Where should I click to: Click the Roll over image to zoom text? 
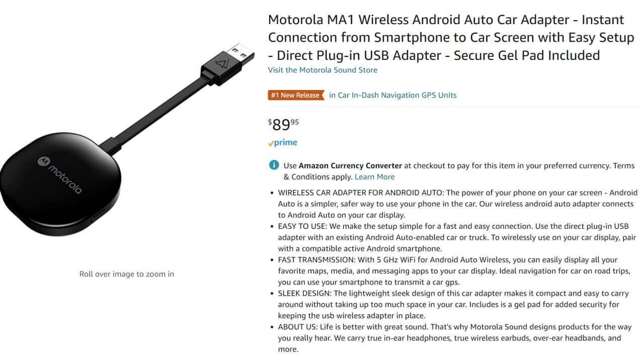pyautogui.click(x=126, y=274)
